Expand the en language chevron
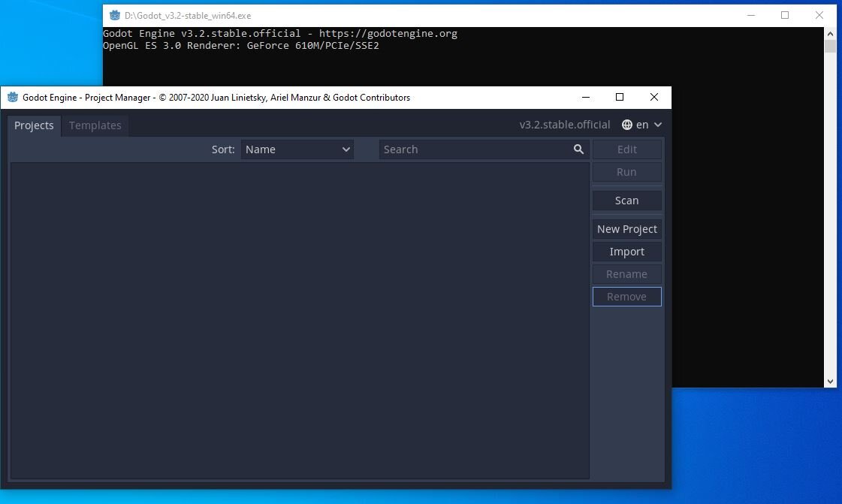 click(x=658, y=125)
